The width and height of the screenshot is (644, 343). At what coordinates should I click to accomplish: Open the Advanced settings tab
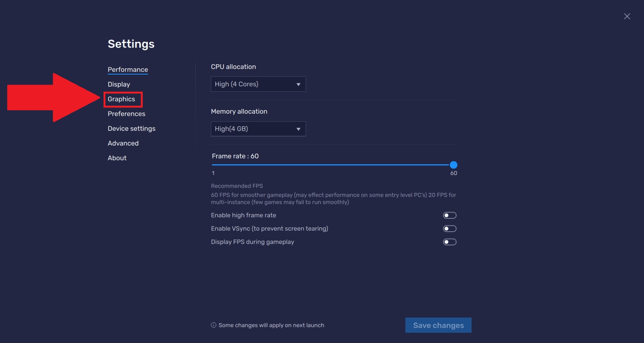(123, 143)
